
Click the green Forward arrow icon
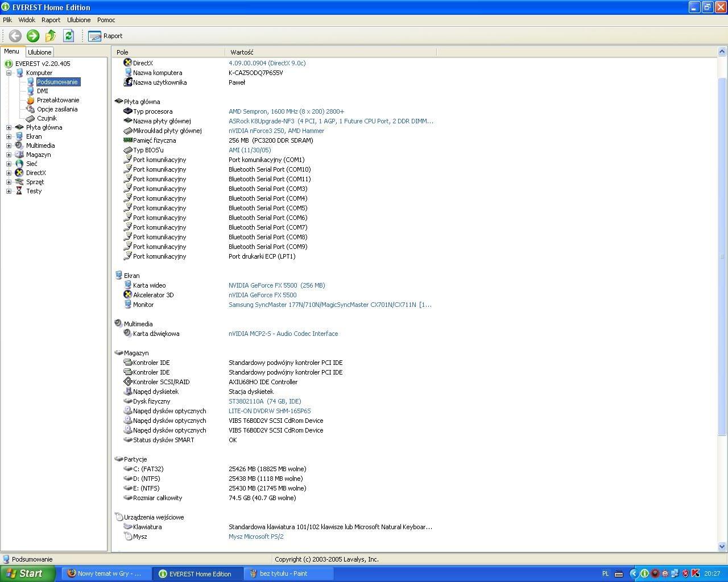[33, 36]
